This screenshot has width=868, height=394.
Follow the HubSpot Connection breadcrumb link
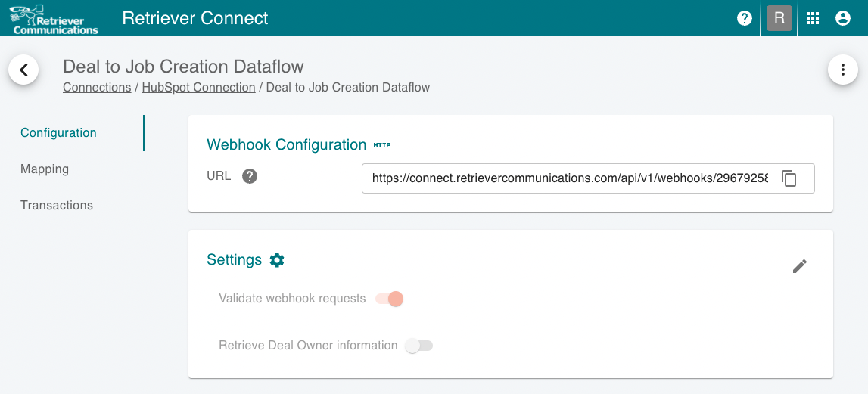198,88
